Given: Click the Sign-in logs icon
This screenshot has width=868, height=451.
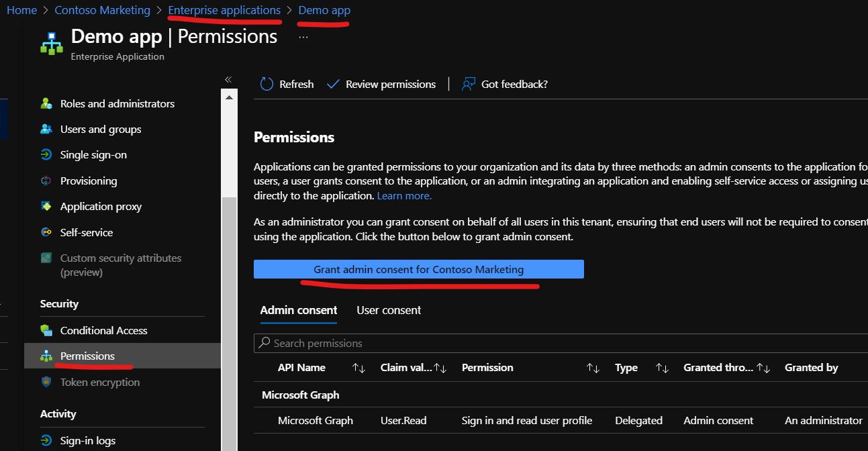Looking at the screenshot, I should click(x=46, y=440).
